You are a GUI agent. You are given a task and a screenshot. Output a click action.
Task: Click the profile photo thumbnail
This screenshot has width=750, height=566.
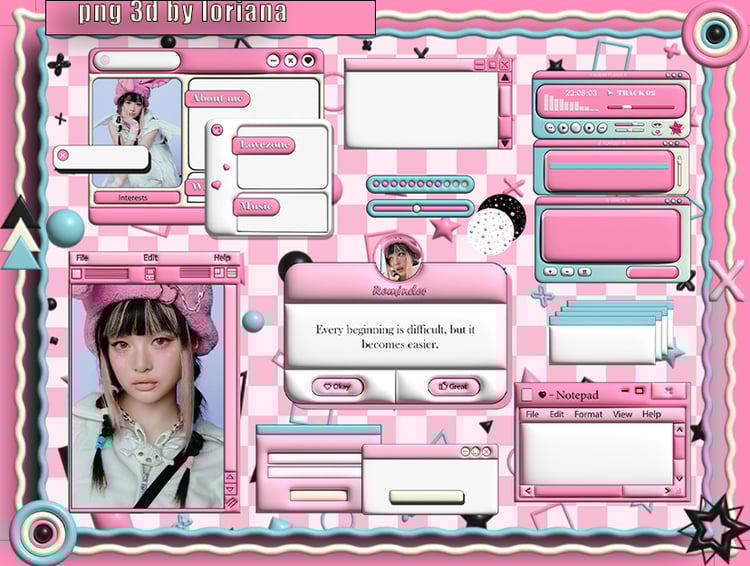tap(137, 133)
